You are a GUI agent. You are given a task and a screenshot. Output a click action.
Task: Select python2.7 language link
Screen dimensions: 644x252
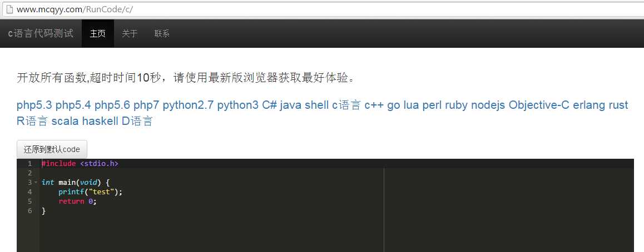[188, 105]
